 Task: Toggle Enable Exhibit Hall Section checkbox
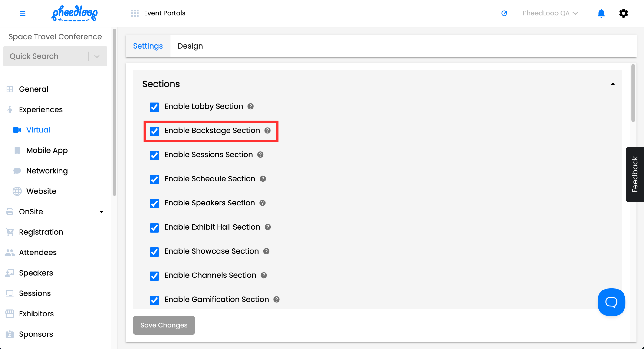click(x=154, y=227)
